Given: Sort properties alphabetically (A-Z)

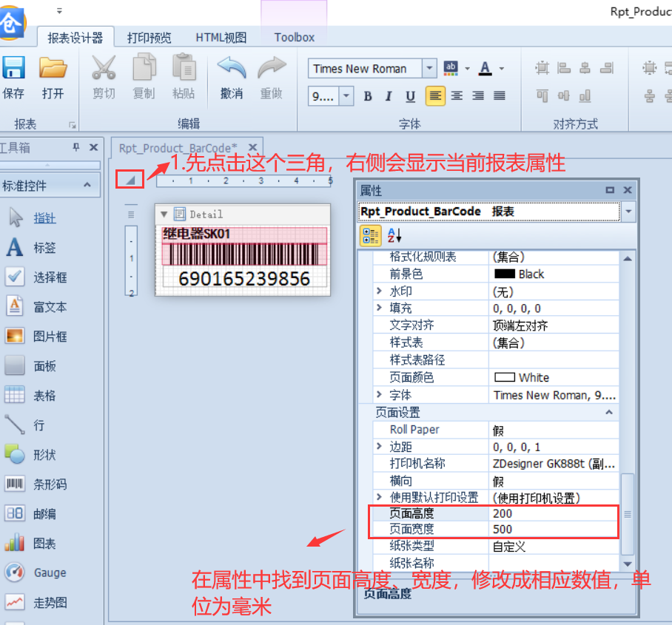Looking at the screenshot, I should (x=394, y=236).
